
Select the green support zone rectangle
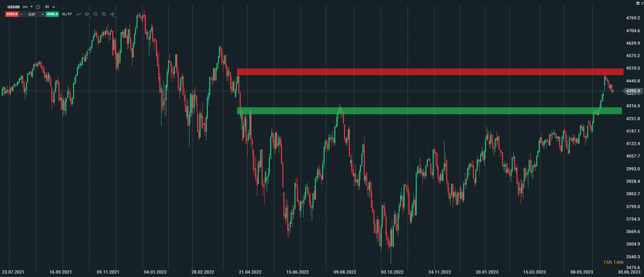point(430,111)
